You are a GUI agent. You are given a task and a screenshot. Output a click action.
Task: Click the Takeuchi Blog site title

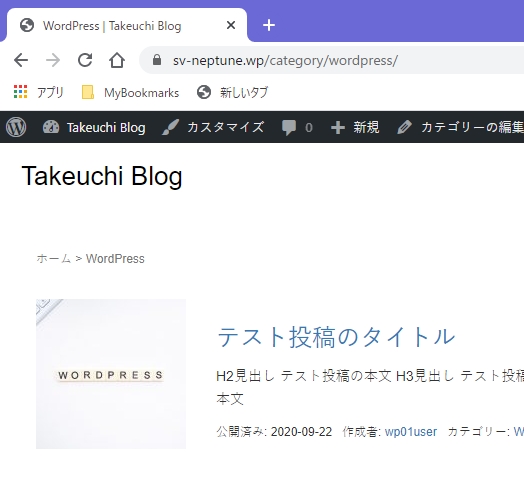(x=102, y=176)
